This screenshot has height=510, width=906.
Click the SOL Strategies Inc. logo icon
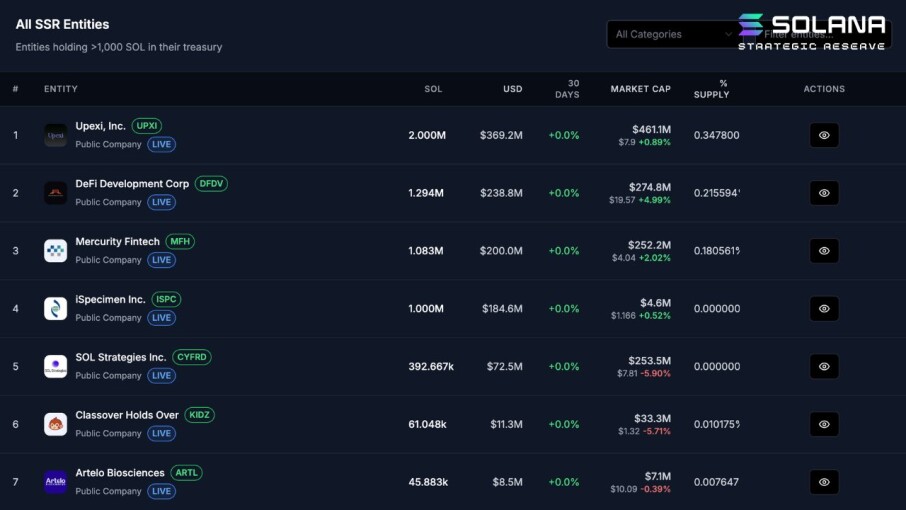(55, 366)
